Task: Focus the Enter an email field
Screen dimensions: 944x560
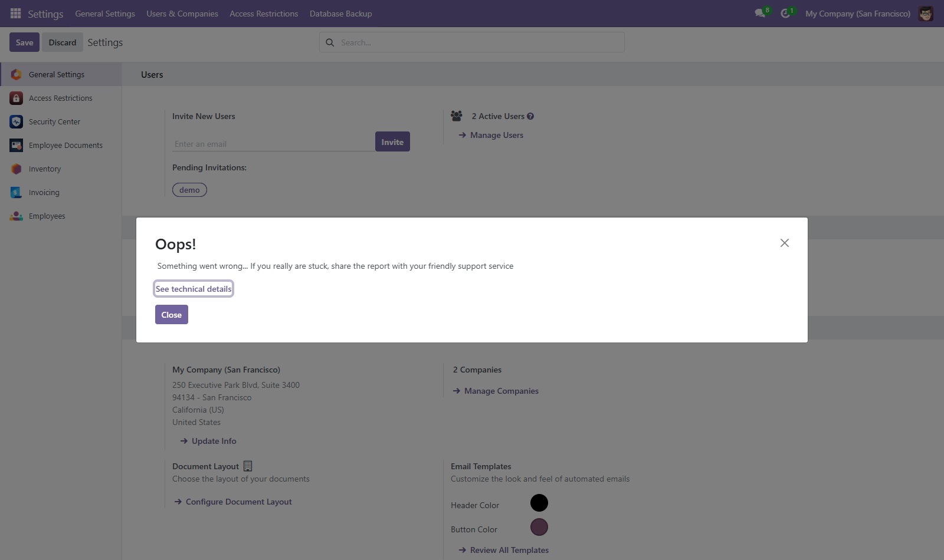Action: tap(273, 144)
